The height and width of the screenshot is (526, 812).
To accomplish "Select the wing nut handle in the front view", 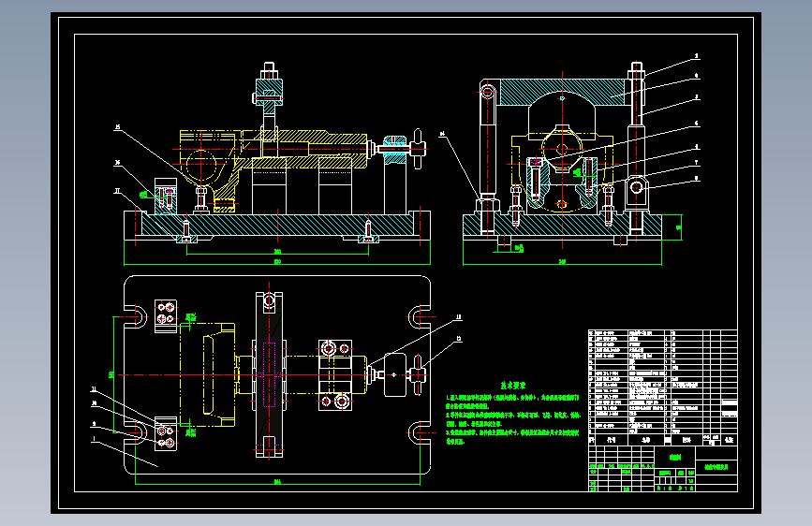I will click(x=419, y=149).
